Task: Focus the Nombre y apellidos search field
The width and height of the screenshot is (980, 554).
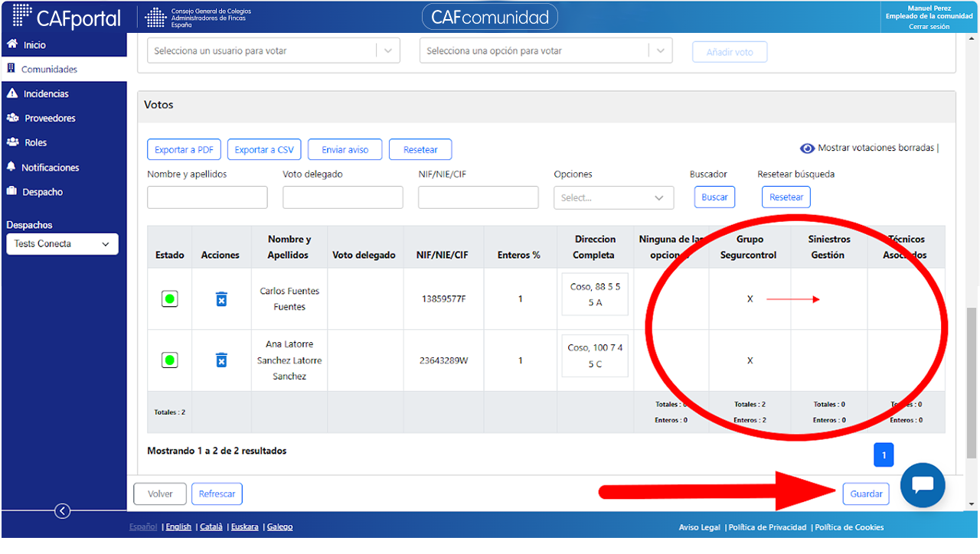Action: tap(207, 197)
